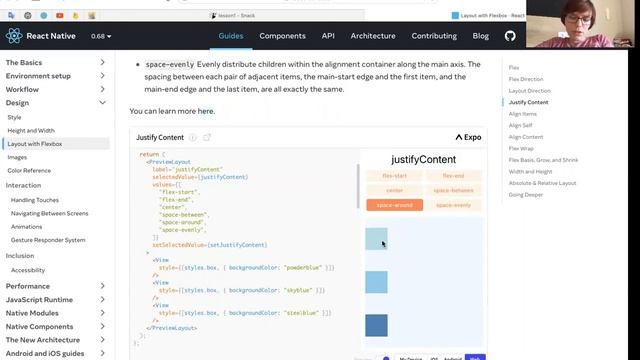This screenshot has height=360, width=640.
Task: Open Handling Touches sidebar page
Action: coord(35,200)
